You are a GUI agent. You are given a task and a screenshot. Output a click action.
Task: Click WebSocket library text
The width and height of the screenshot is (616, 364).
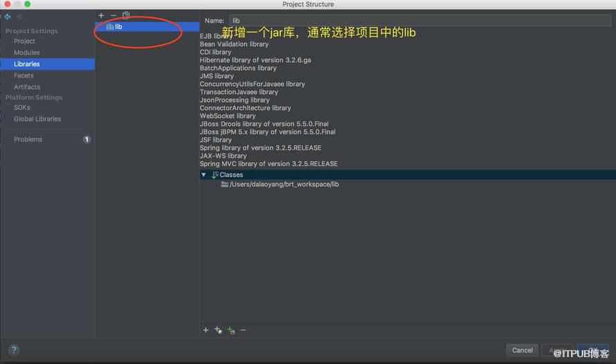point(228,116)
